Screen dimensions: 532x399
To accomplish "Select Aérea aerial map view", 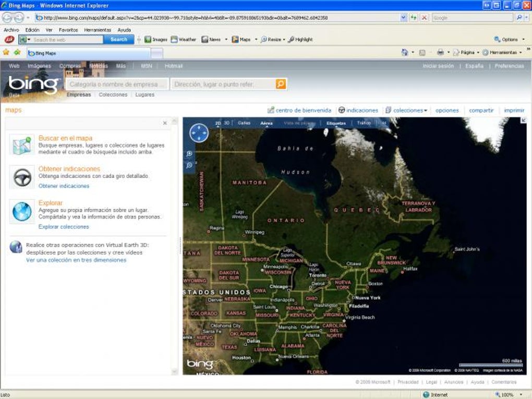I will point(267,123).
